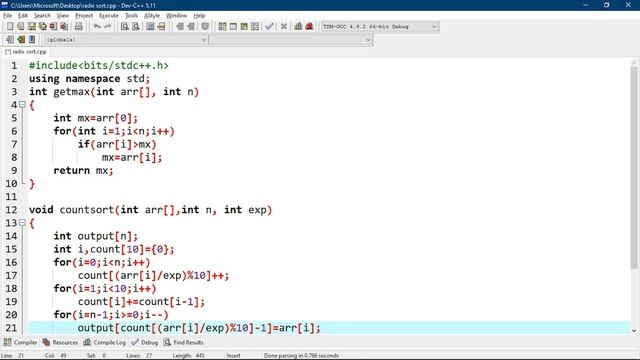640x360 pixels.
Task: Open the Tools menu
Action: [131, 16]
